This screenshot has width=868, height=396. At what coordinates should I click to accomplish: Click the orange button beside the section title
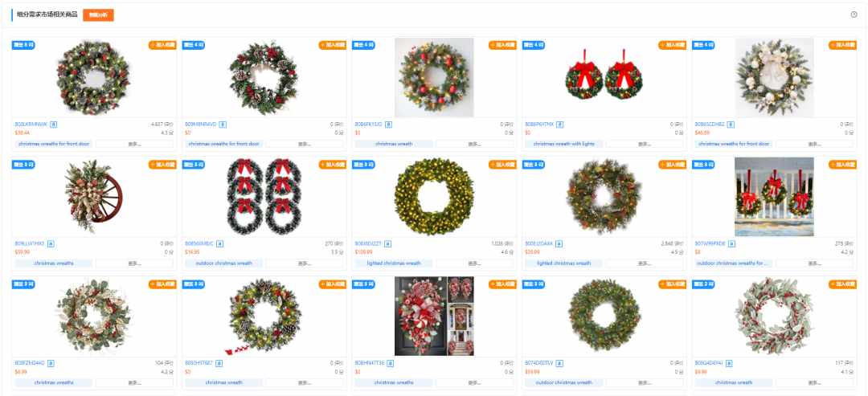[x=98, y=15]
